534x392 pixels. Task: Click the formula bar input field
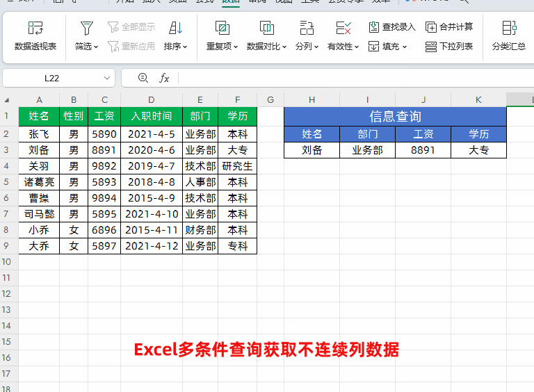click(x=356, y=79)
